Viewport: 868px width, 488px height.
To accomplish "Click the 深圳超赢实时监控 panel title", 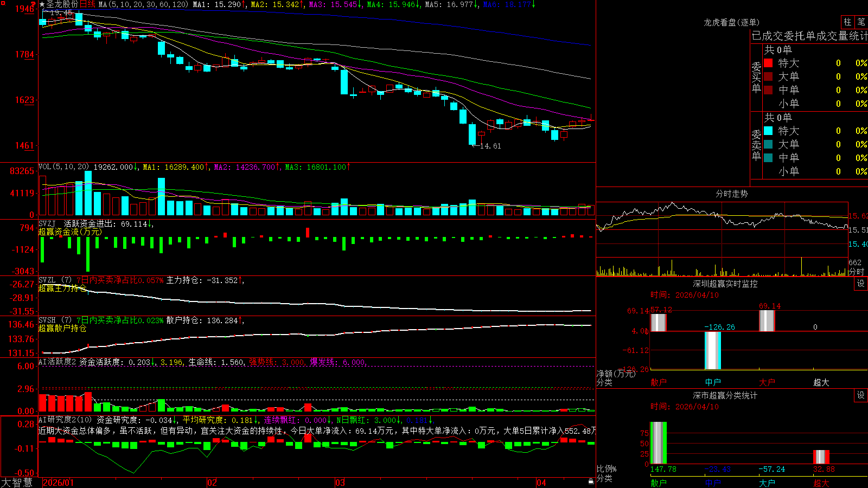I will tap(725, 284).
